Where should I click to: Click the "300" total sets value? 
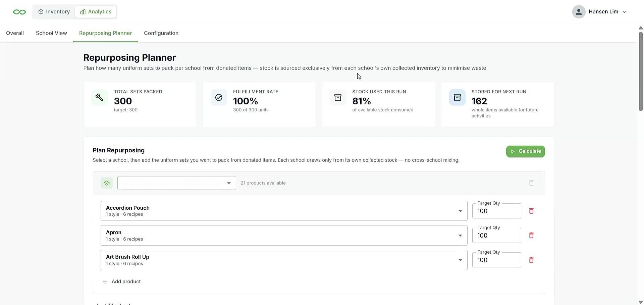coord(123,101)
